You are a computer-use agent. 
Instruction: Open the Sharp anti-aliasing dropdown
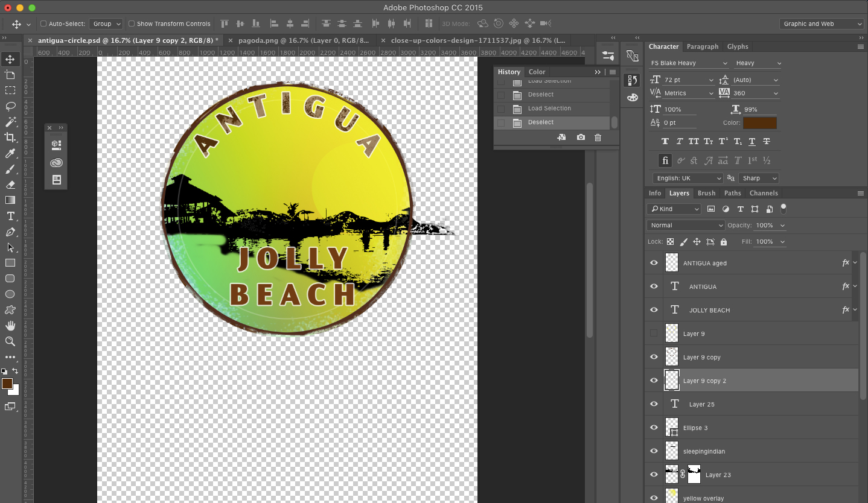[759, 179]
